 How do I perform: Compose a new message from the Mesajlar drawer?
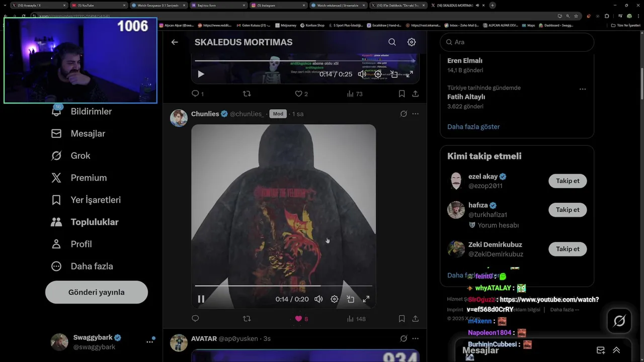(x=601, y=350)
